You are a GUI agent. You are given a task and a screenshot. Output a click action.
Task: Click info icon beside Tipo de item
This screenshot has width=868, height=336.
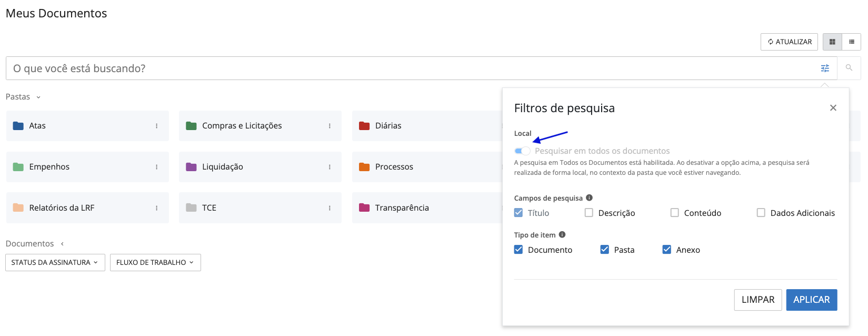(562, 235)
